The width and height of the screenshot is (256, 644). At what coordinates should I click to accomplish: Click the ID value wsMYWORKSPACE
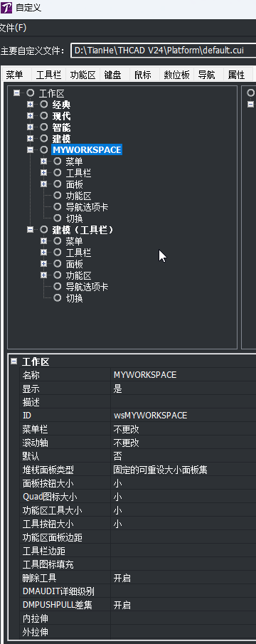tap(150, 416)
